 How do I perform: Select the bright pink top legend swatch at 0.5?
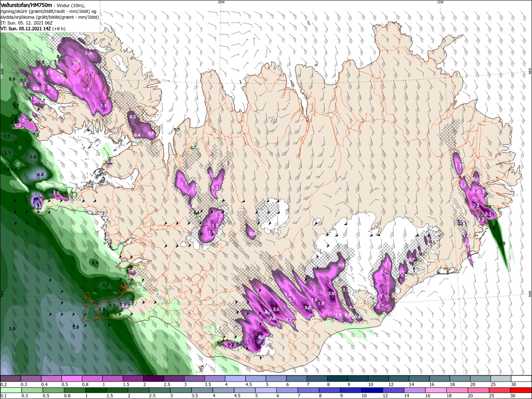click(x=71, y=378)
